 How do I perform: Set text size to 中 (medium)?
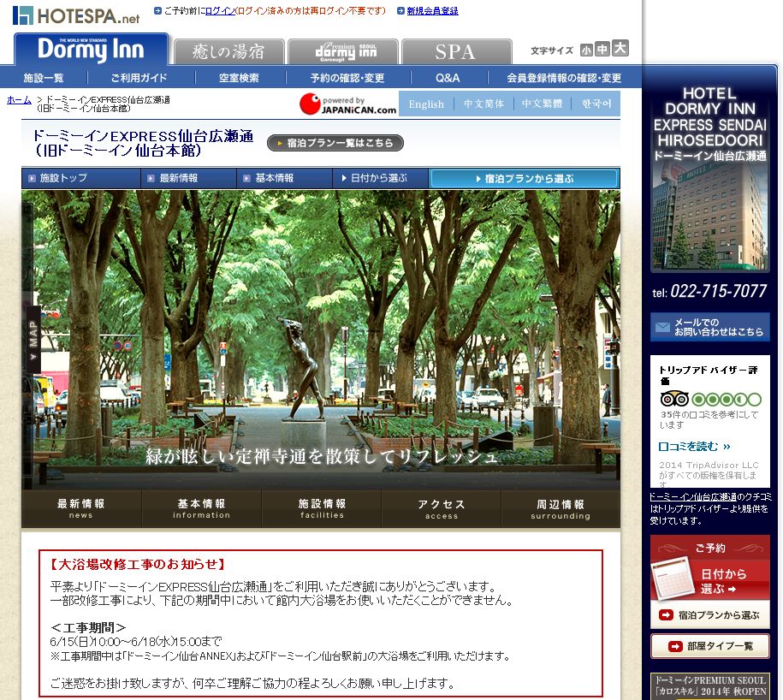click(x=602, y=49)
